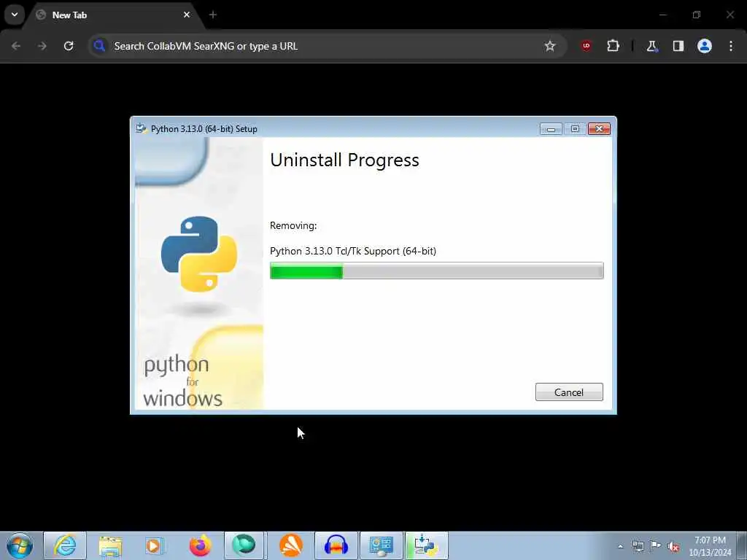Minimize the Python Setup window

tap(551, 128)
